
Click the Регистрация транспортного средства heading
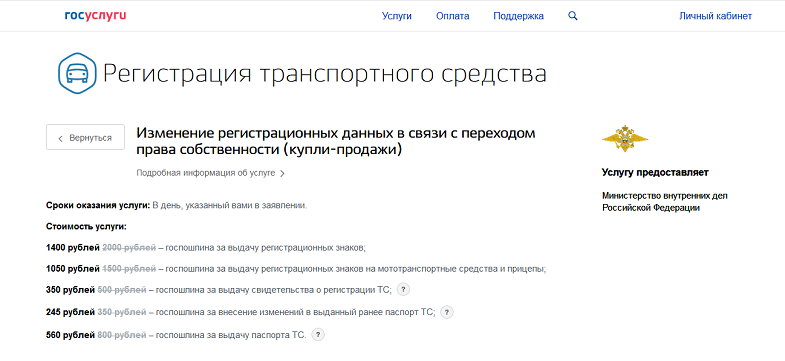click(324, 74)
